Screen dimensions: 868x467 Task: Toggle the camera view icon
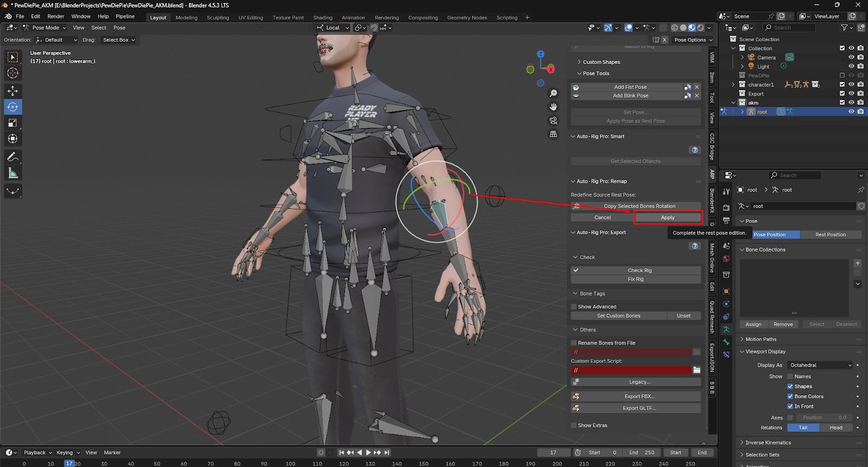(x=553, y=120)
